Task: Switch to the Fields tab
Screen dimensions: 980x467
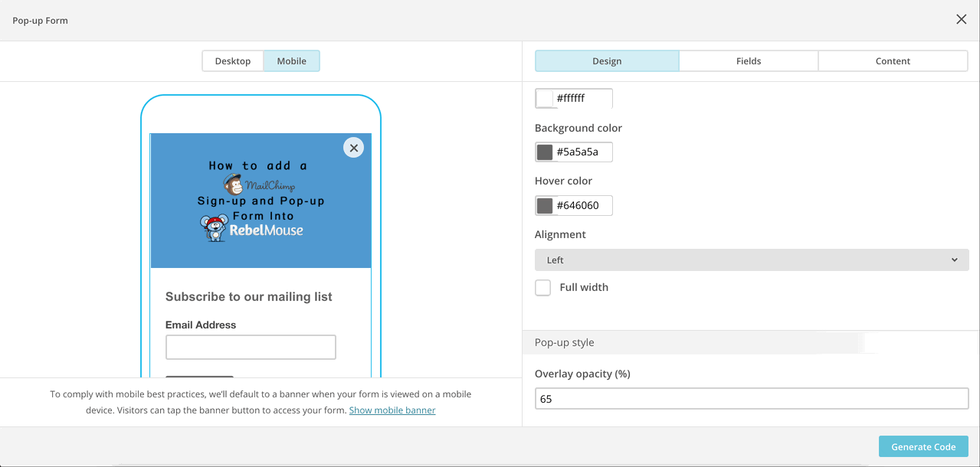Action: point(749,61)
